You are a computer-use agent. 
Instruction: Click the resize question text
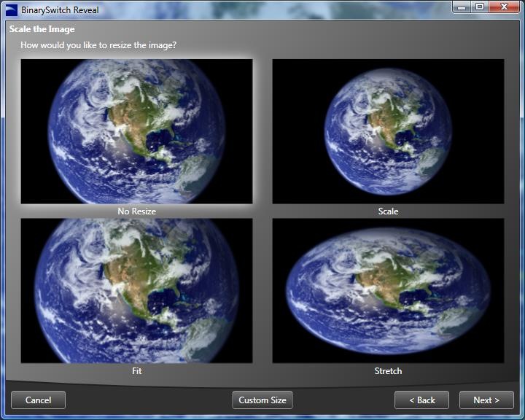click(98, 45)
